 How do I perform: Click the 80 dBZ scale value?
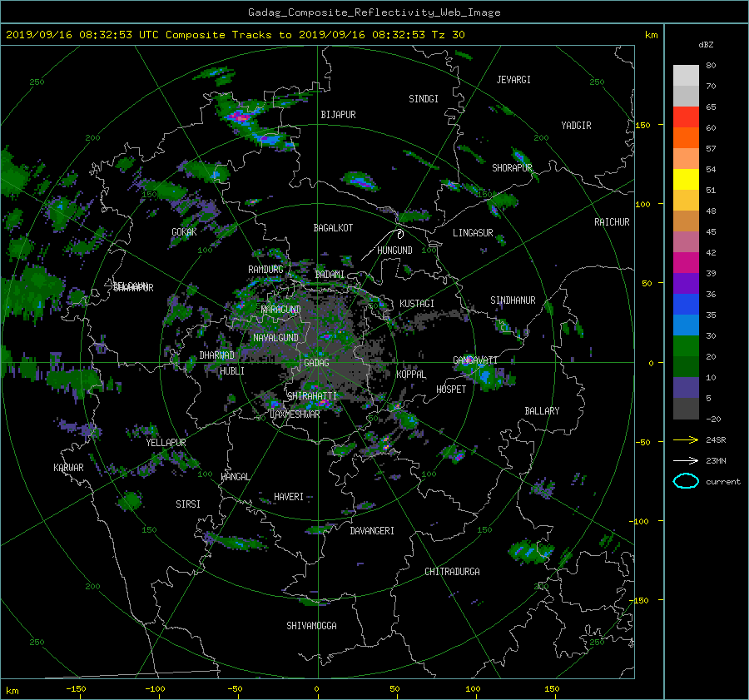pos(711,66)
